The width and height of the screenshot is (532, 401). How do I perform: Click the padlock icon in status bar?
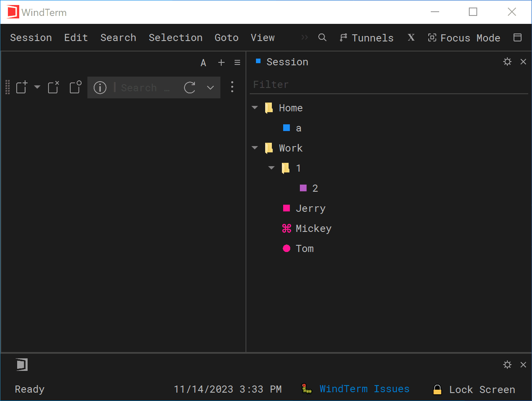[437, 389]
